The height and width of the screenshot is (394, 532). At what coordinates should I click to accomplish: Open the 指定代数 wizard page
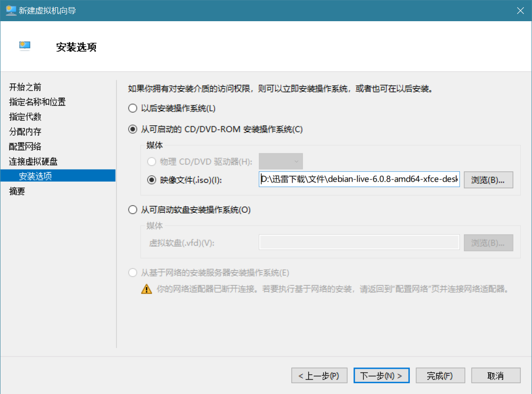(25, 117)
